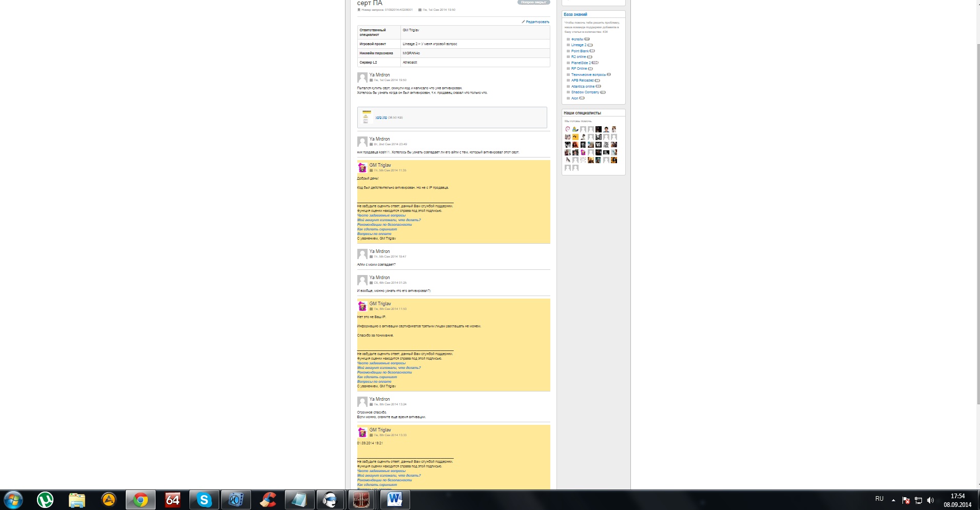Screen dimensions: 980x510
Task: Open the PlanetSide 2 knowledge base link
Action: tap(581, 63)
